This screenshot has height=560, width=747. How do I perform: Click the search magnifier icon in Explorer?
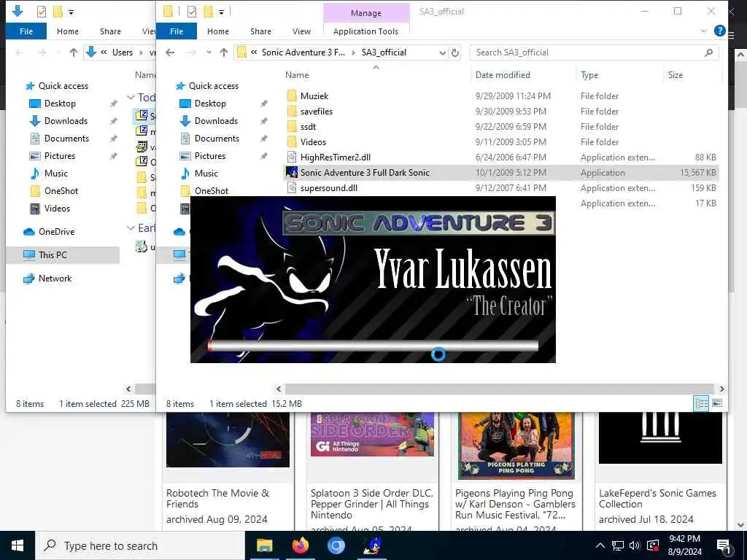tap(708, 52)
